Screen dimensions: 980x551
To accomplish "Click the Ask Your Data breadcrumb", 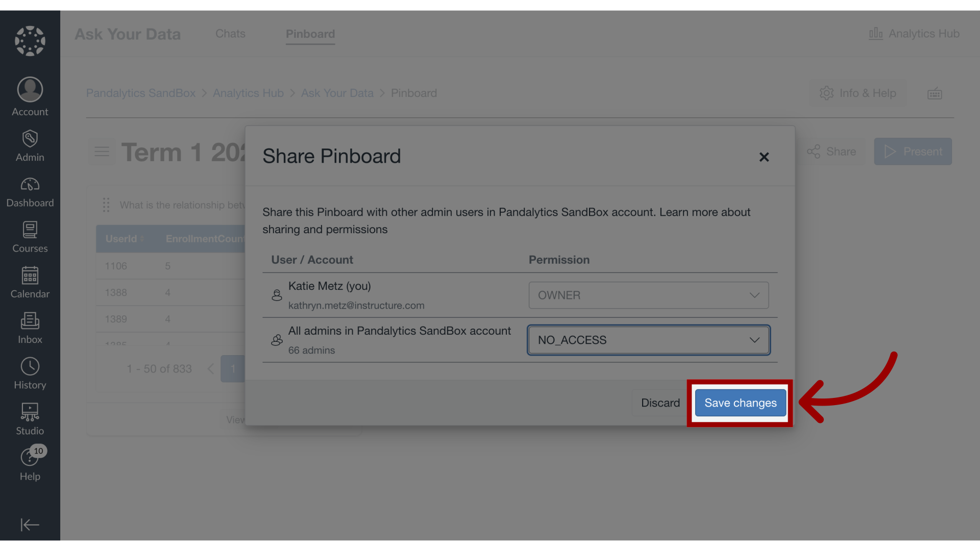I will coord(337,93).
